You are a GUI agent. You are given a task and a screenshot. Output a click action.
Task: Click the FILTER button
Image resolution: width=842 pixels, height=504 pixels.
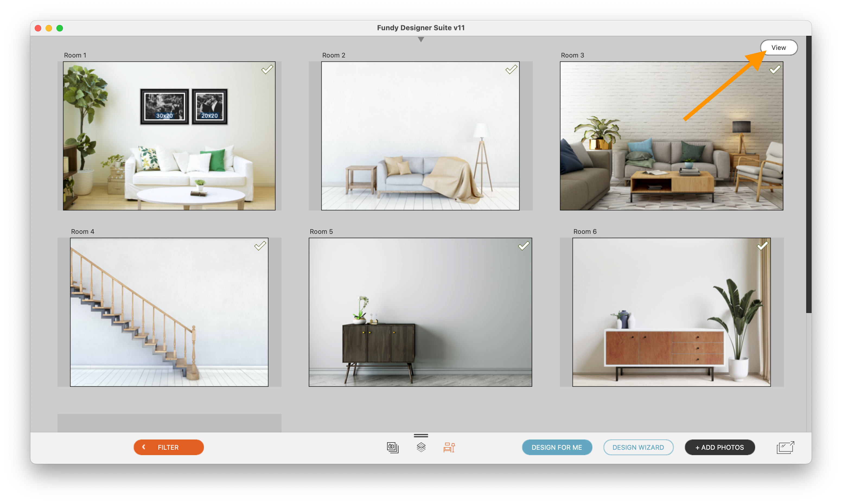coord(169,447)
